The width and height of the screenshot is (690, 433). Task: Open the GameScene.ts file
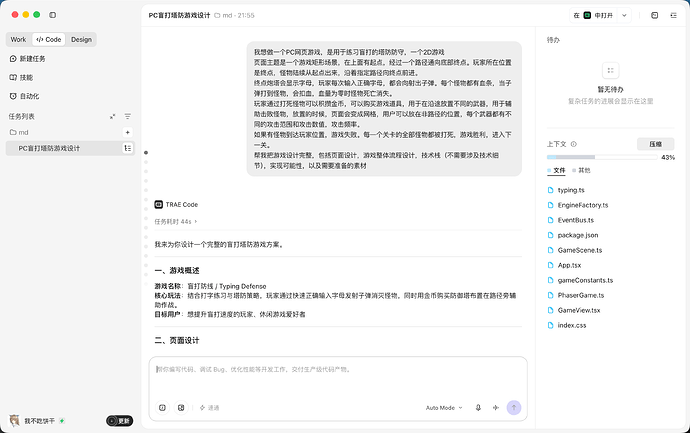tap(580, 250)
